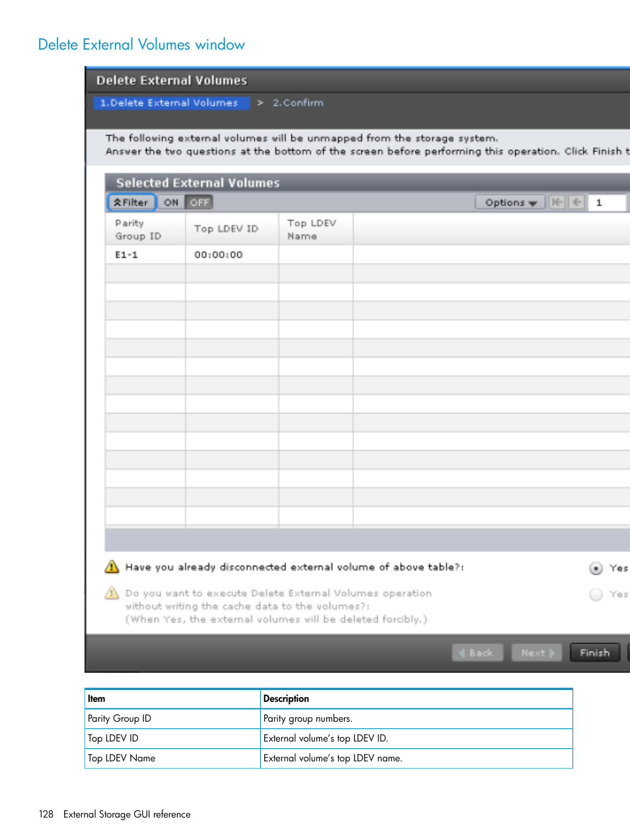
Task: Click the Back button
Action: click(477, 652)
